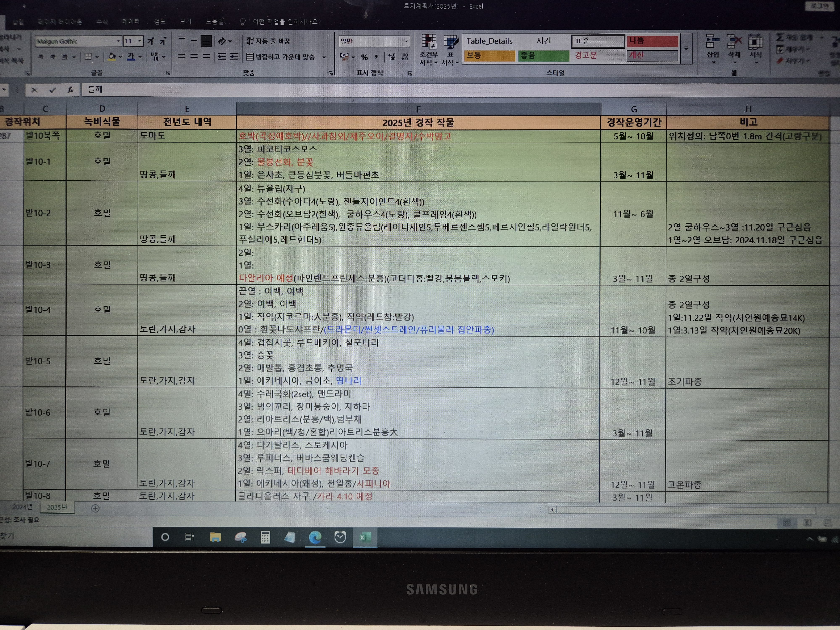Screen dimensions: 840x630
Task: Toggle wrap text (자동 줄 바꿈)
Action: pyautogui.click(x=268, y=41)
